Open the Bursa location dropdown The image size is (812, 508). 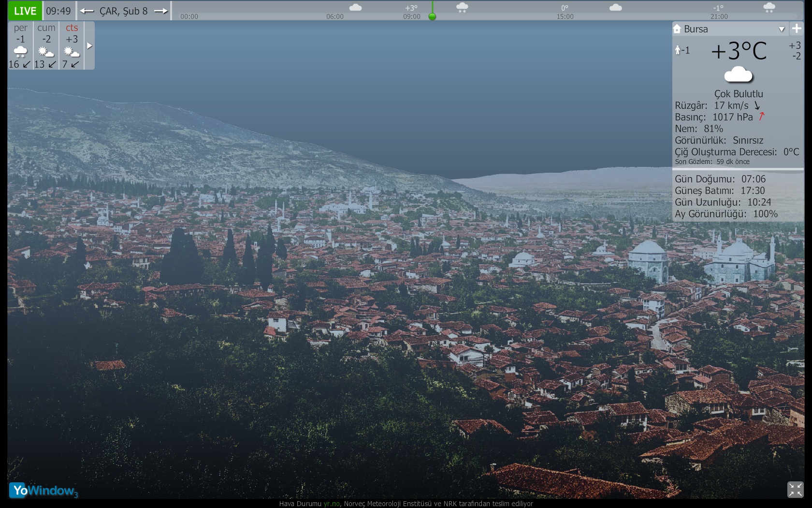click(x=781, y=29)
